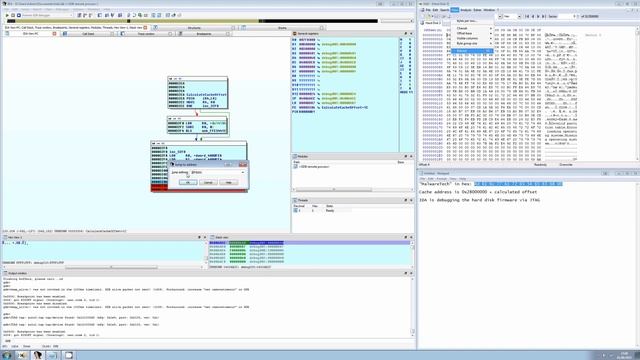Expand the Visible columns submenu
The width and height of the screenshot is (640, 360).
coord(472,38)
